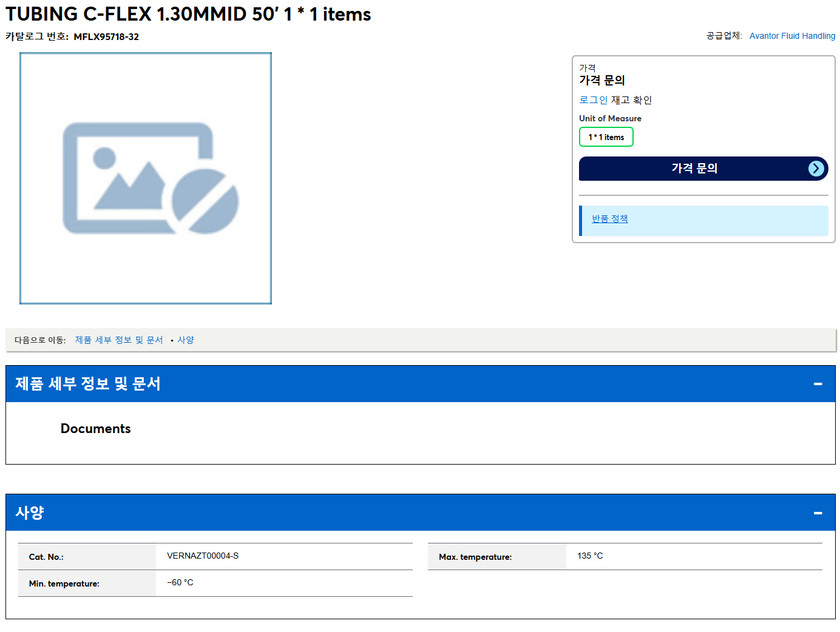Click the Documents heading

(x=96, y=429)
